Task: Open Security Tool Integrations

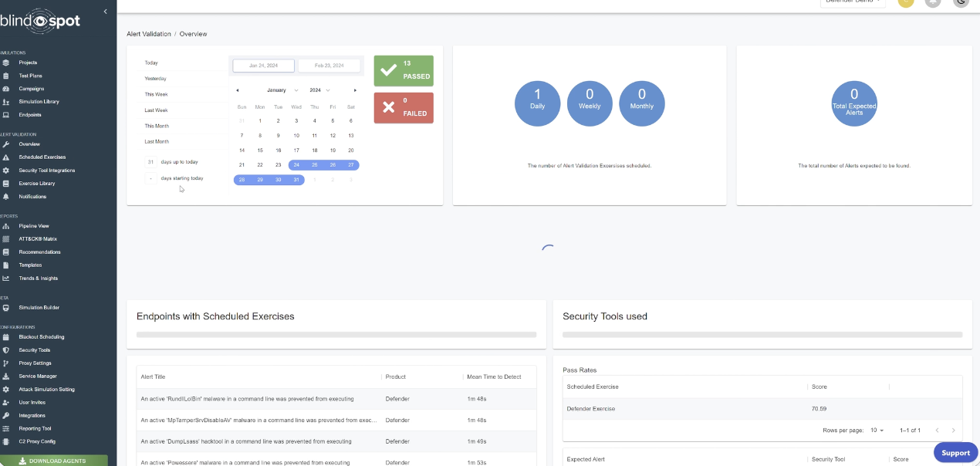Action: click(x=46, y=171)
